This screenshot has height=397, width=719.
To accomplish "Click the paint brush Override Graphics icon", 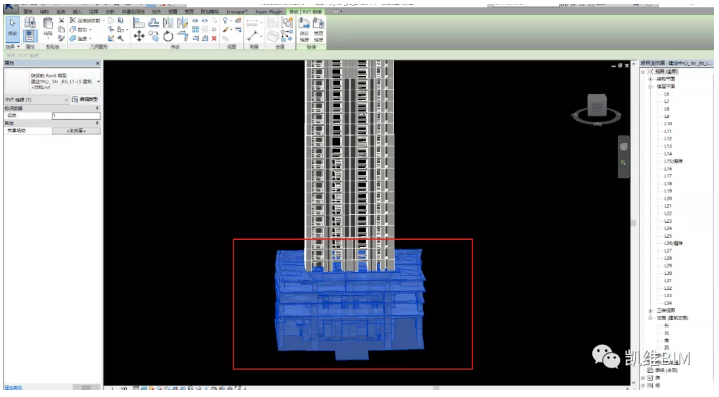I will (225, 30).
